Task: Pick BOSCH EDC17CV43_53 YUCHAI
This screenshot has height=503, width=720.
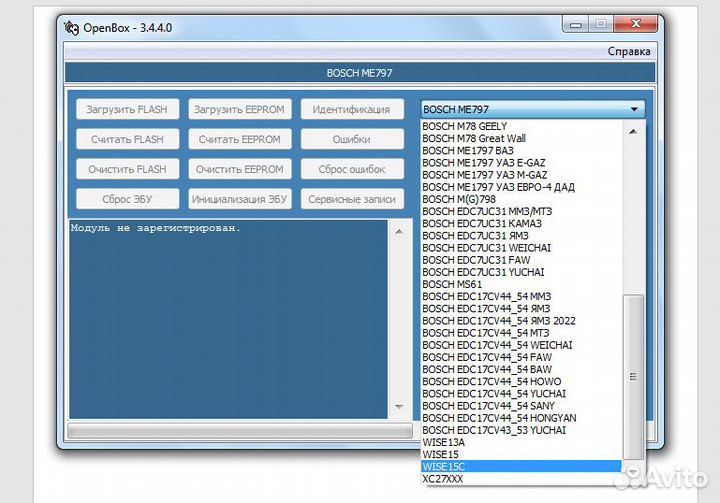Action: [x=521, y=430]
